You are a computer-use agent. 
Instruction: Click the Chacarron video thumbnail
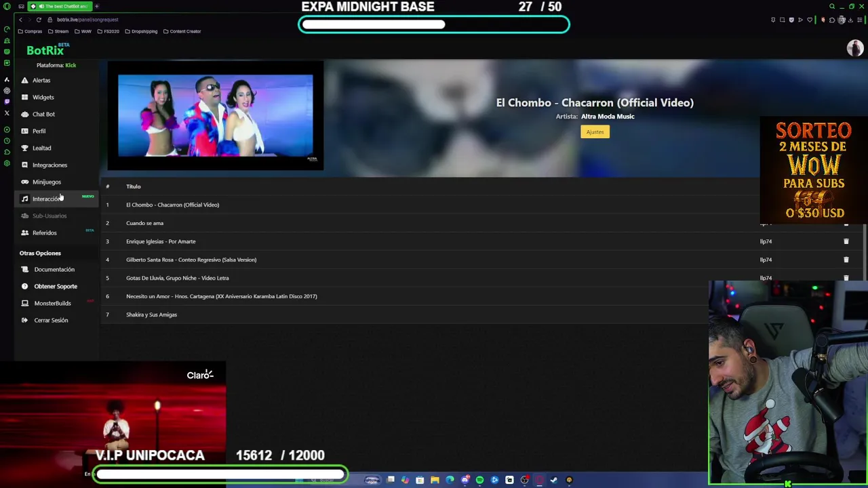(215, 116)
